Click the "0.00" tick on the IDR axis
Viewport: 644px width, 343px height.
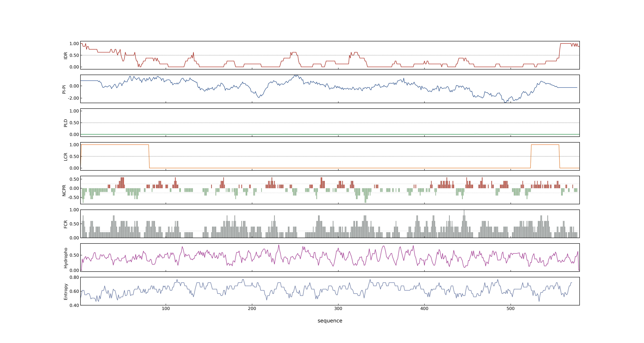point(74,67)
